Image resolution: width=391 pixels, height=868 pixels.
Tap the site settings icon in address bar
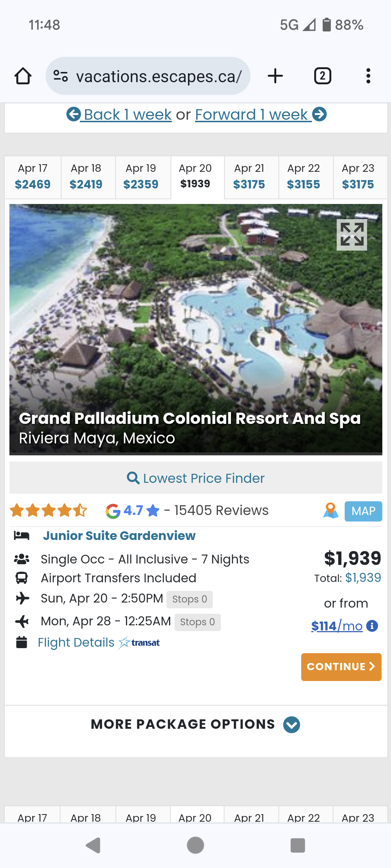pyautogui.click(x=60, y=76)
